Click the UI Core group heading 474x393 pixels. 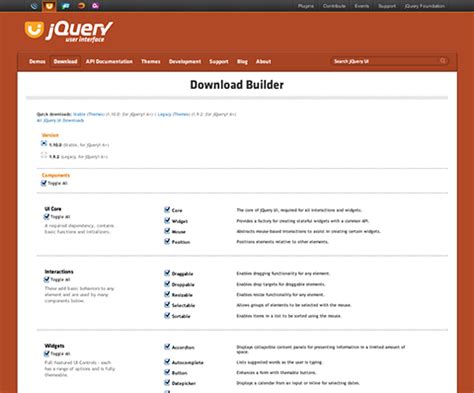[53, 209]
